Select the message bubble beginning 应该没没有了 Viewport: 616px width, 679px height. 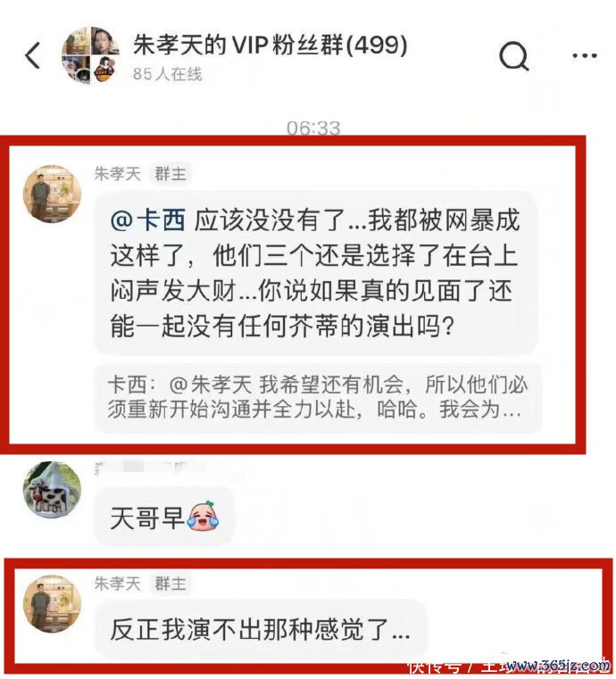click(315, 272)
